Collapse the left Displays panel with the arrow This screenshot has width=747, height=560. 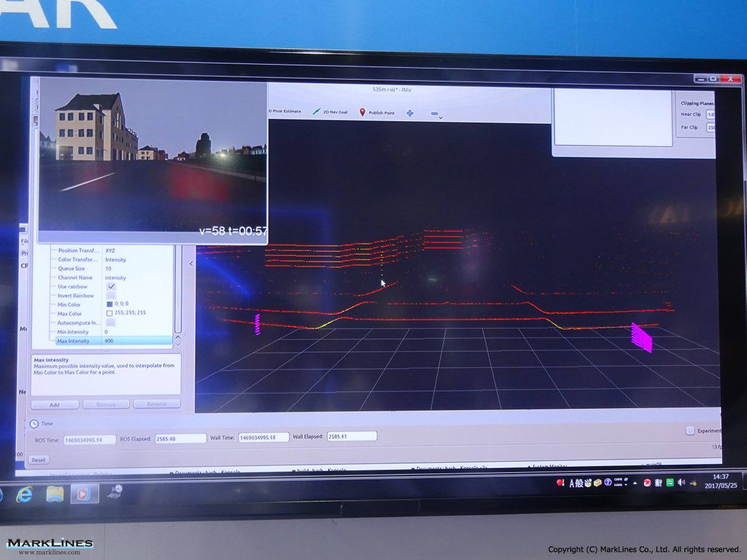[x=191, y=264]
